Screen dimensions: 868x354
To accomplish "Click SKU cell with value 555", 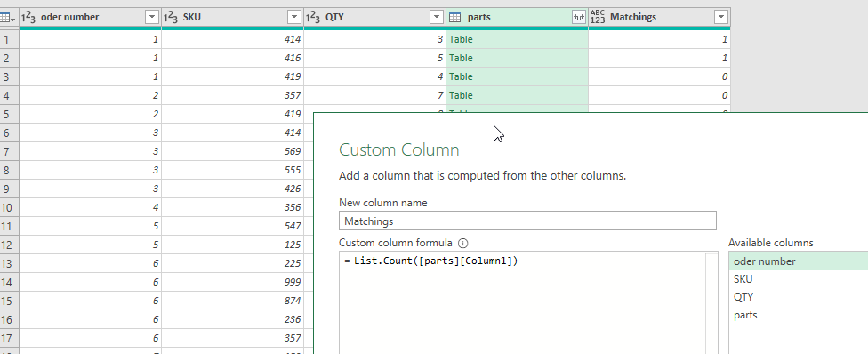I will coord(232,170).
